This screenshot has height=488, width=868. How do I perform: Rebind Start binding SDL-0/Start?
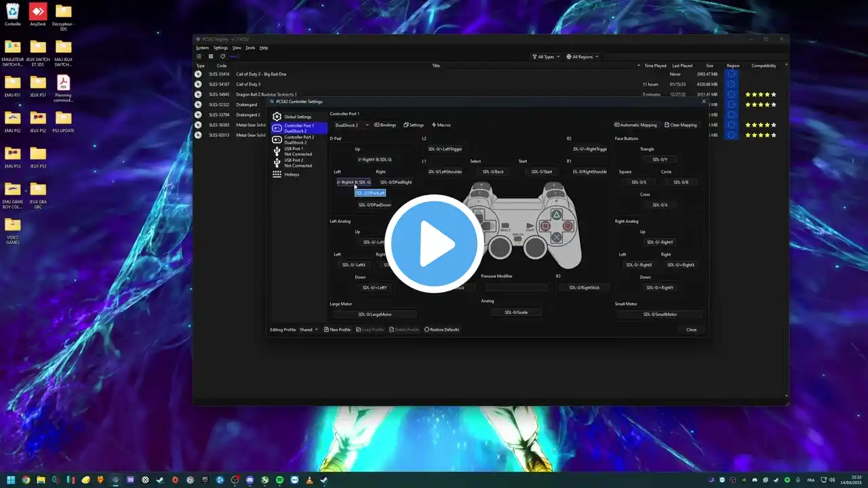[541, 171]
